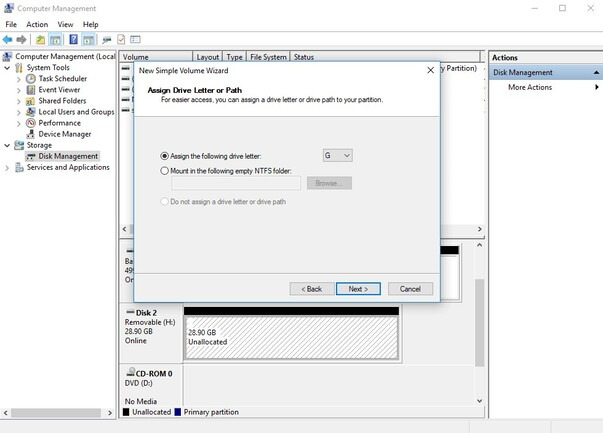
Task: Toggle Show/Hide Console Tree toolbar icon
Action: (55, 39)
